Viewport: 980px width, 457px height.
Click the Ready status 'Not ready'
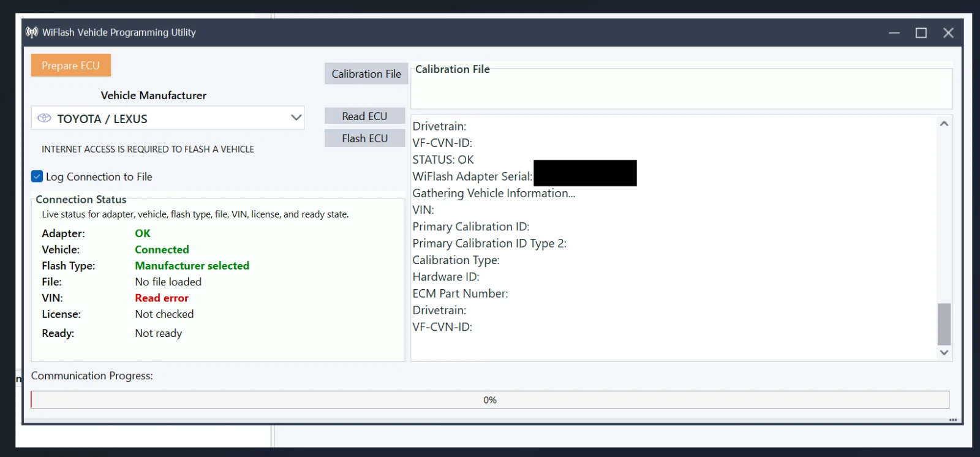pyautogui.click(x=159, y=333)
